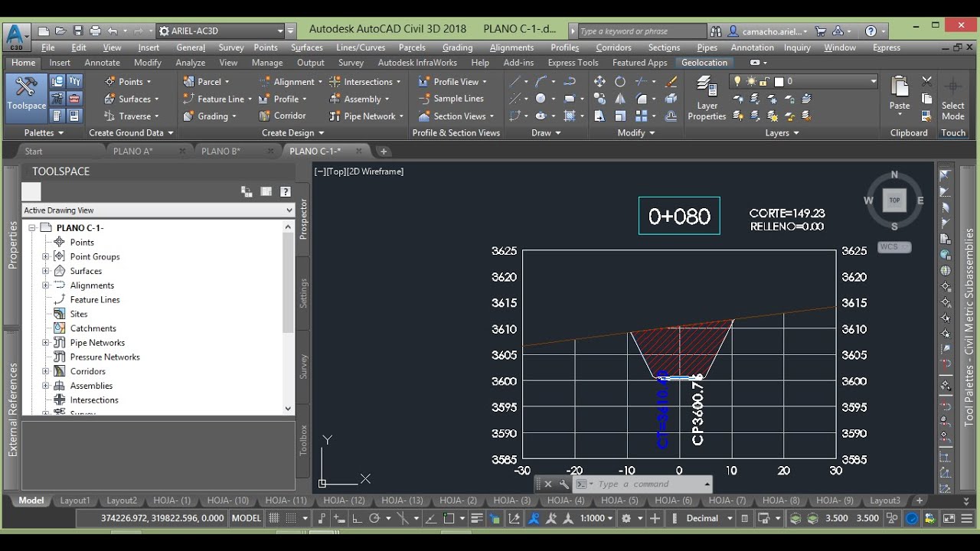Open the Active Drawing View combo box
This screenshot has height=551, width=980.
tap(158, 210)
